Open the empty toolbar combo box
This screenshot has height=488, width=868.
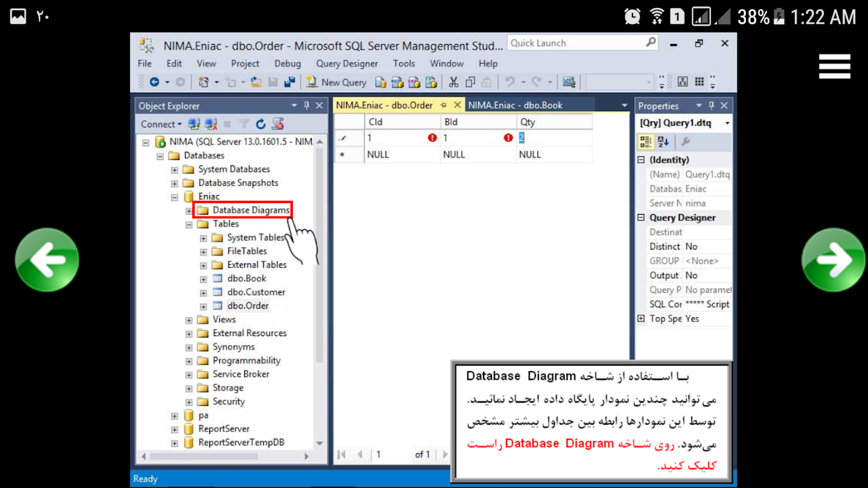(620, 82)
